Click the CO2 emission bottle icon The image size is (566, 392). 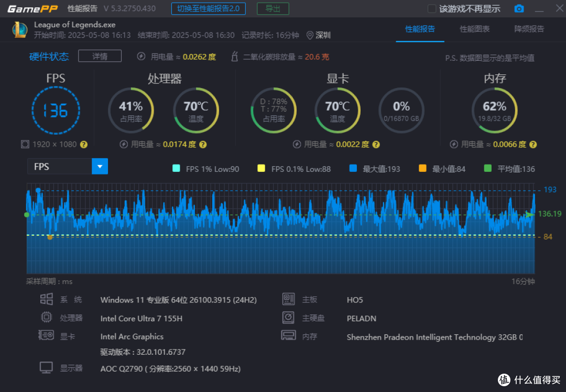coord(235,56)
